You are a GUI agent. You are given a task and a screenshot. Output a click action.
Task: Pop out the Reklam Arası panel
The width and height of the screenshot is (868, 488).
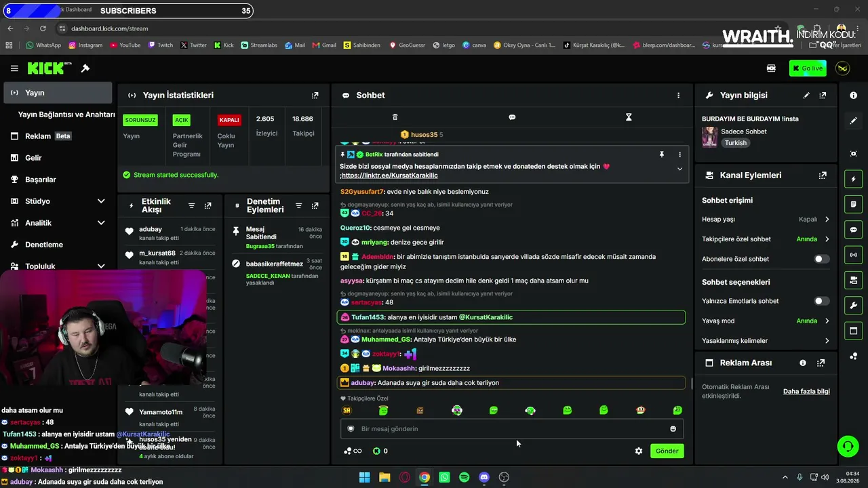(x=821, y=363)
